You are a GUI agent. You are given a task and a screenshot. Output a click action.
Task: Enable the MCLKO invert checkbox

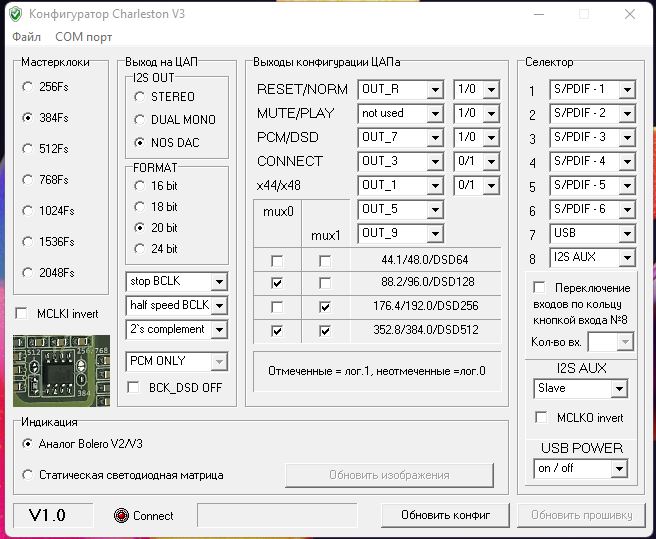[541, 417]
